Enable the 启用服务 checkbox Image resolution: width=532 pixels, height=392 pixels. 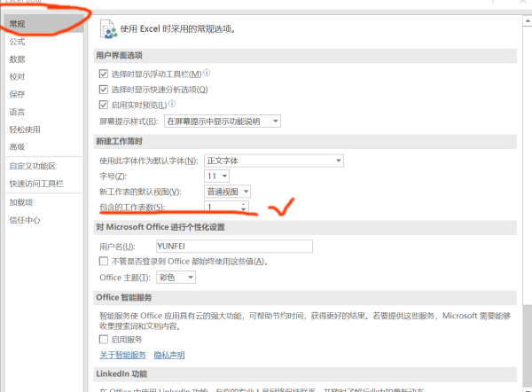click(104, 339)
